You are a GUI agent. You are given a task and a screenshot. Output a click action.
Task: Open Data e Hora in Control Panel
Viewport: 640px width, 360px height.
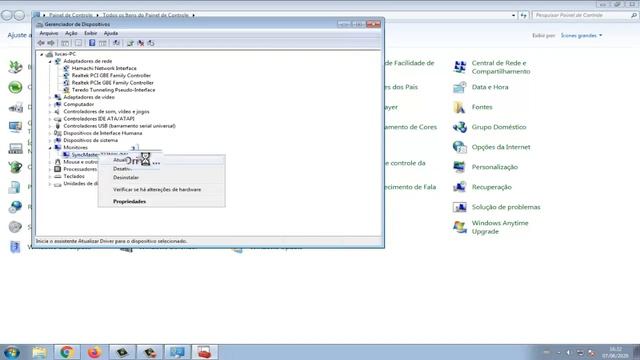[x=490, y=87]
